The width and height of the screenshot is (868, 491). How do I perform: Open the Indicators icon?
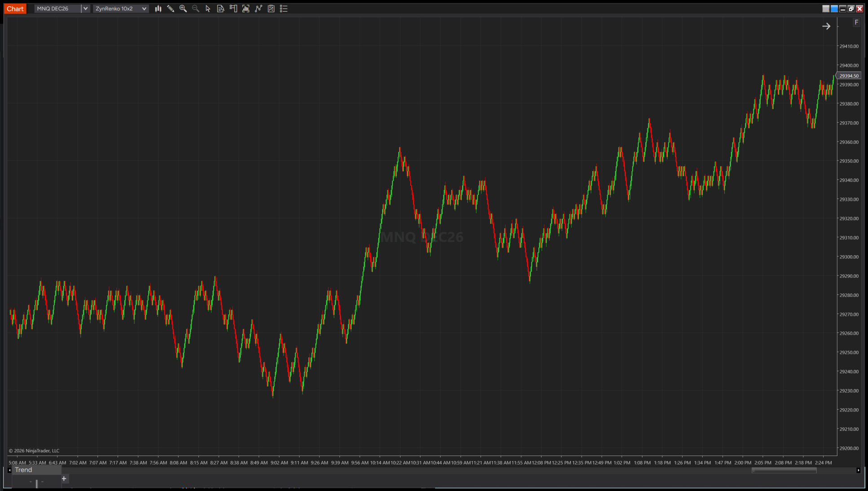[258, 9]
